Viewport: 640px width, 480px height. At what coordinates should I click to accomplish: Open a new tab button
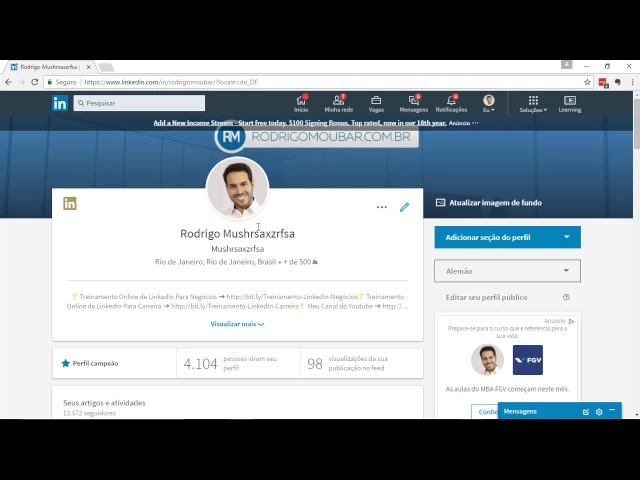(x=106, y=67)
